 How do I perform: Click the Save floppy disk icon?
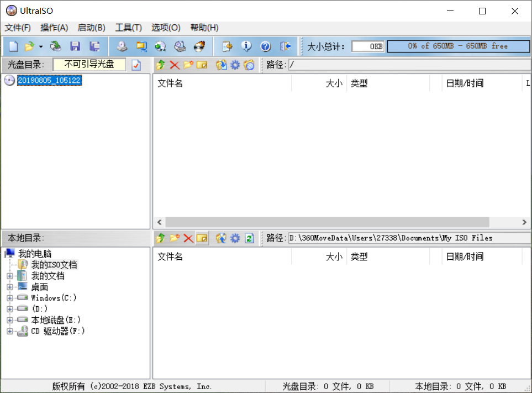pos(75,46)
